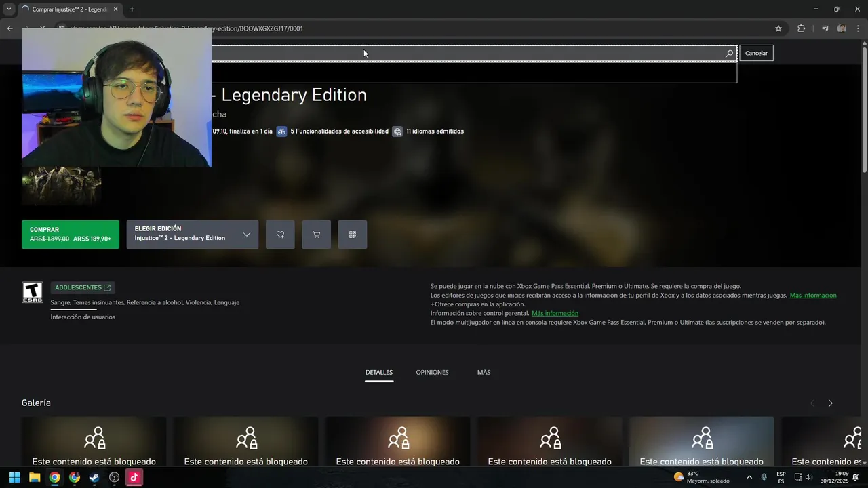
Task: Open the tab search dropdown arrow in Chrome
Action: tap(9, 9)
